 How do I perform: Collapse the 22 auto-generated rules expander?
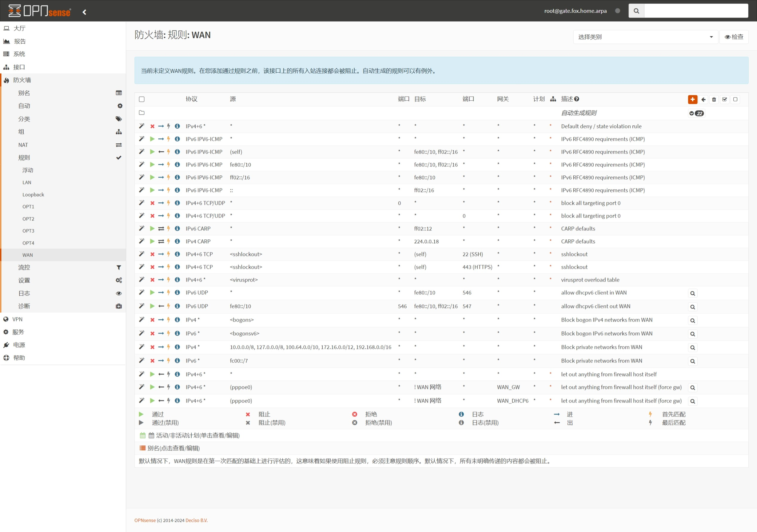point(696,113)
